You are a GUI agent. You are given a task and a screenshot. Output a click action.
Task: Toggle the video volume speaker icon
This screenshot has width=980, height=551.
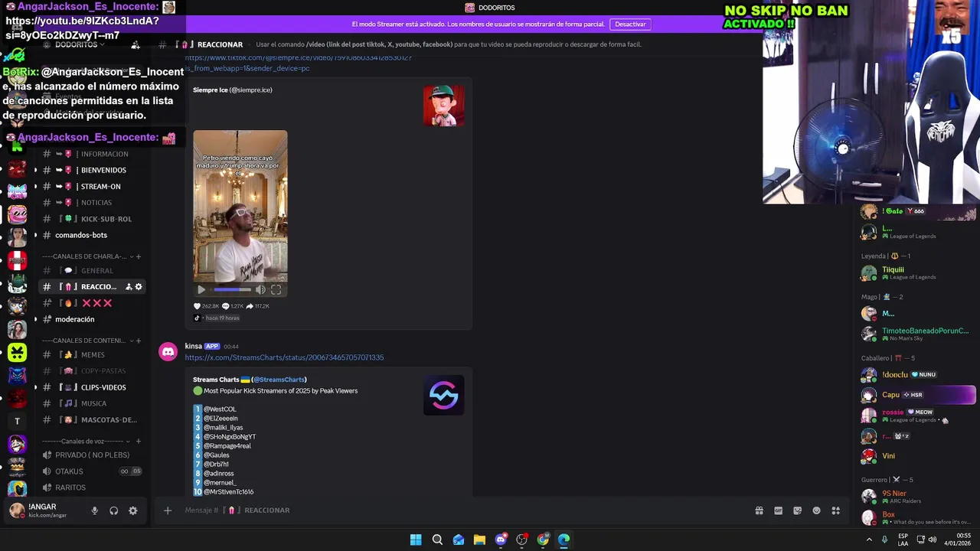coord(260,290)
